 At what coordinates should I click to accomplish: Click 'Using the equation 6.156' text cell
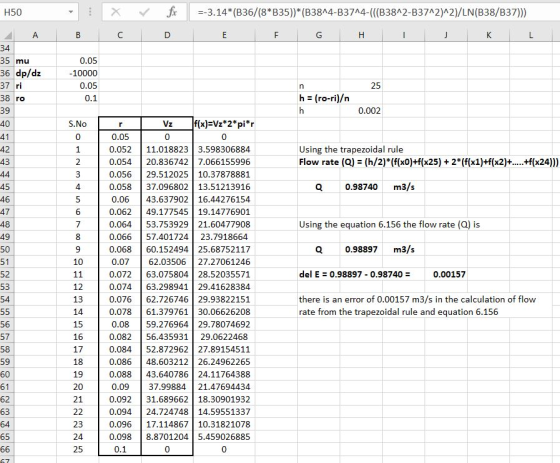point(389,224)
